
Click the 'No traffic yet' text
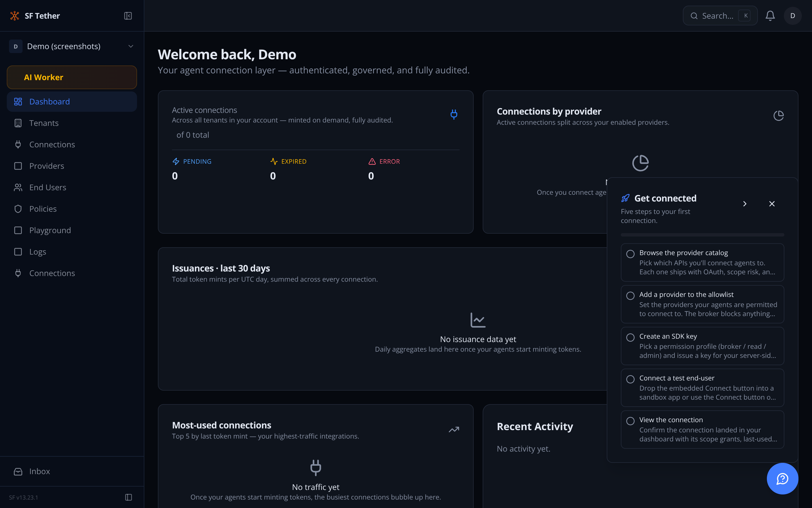coord(315,487)
